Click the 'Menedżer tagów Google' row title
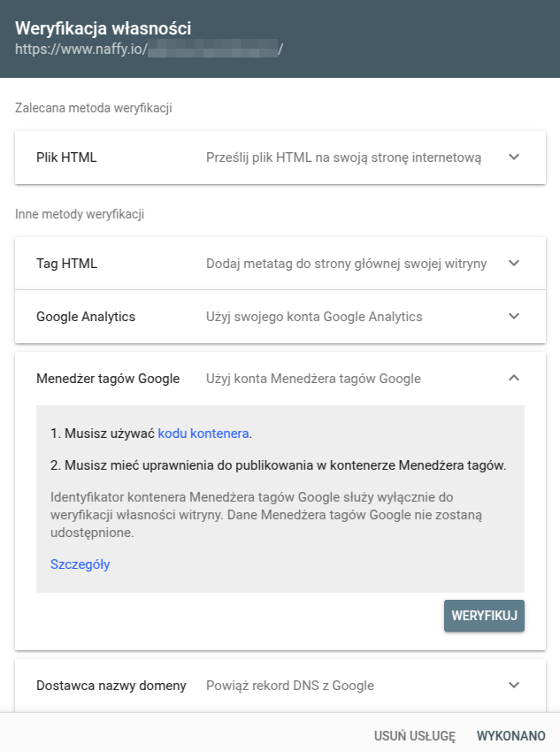The height and width of the screenshot is (752, 560). point(108,379)
